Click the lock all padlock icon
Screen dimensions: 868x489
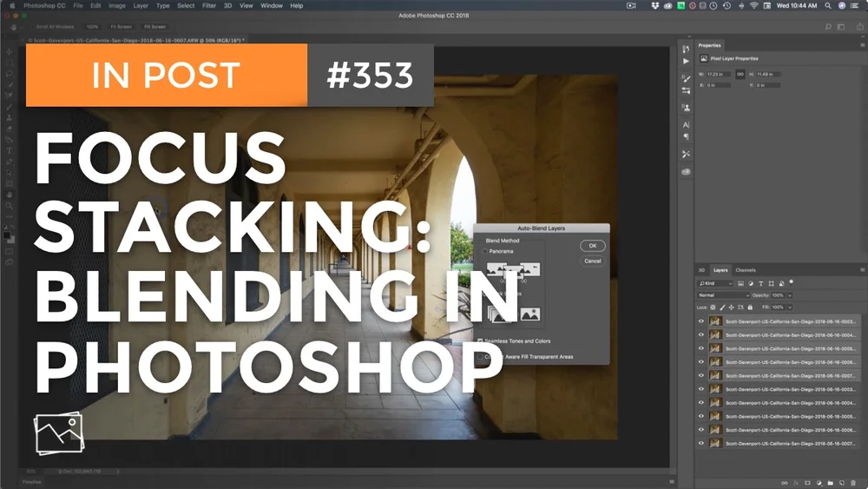(750, 307)
